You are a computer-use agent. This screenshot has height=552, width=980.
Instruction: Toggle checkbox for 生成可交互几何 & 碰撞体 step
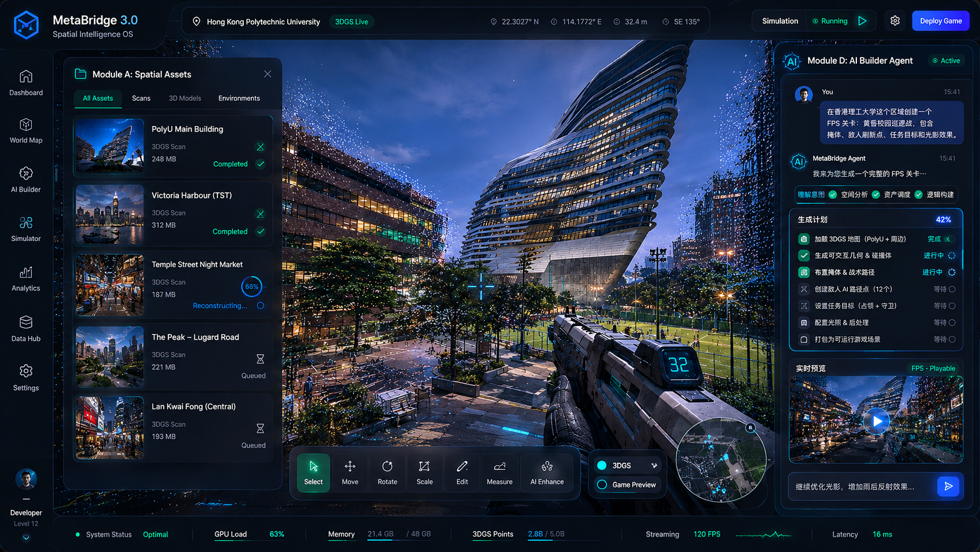pyautogui.click(x=804, y=255)
